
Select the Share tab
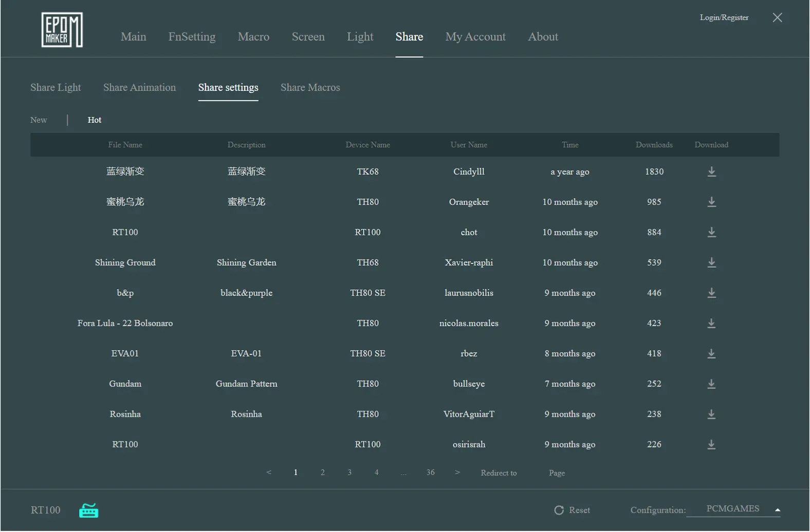pos(409,36)
